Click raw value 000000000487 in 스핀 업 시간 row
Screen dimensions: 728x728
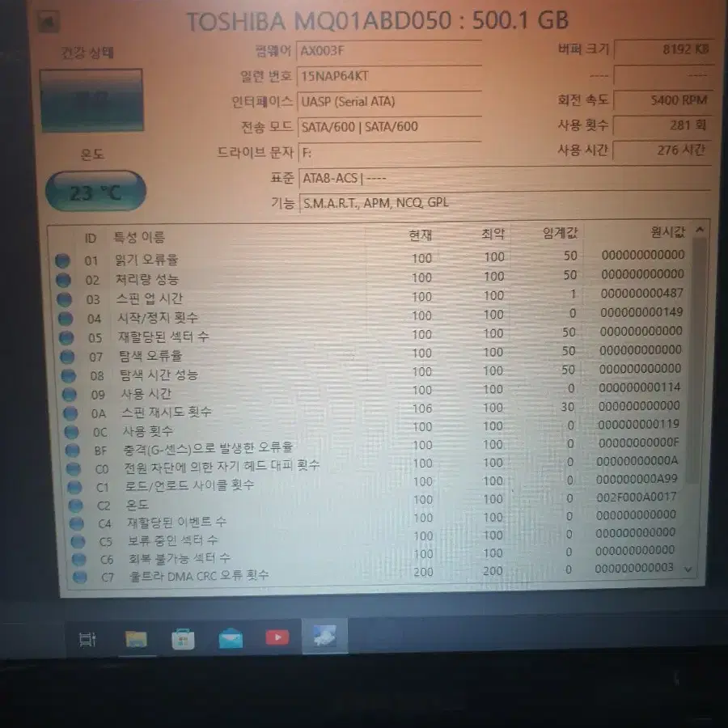pyautogui.click(x=641, y=294)
